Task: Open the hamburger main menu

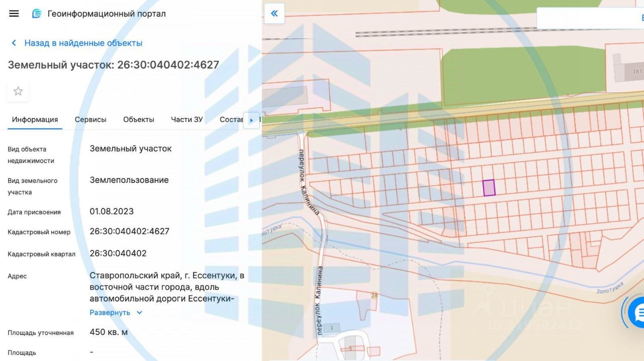Action: click(x=14, y=14)
